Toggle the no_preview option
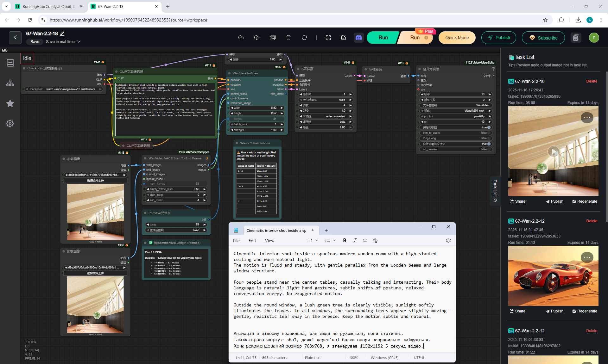608x364 pixels. 489,149
